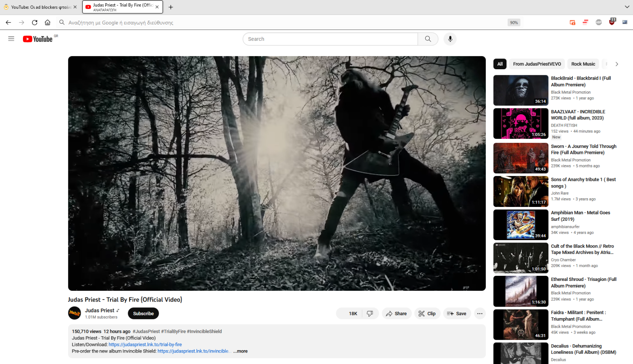Click the 'Cryo Chamber' channel name

(563, 260)
